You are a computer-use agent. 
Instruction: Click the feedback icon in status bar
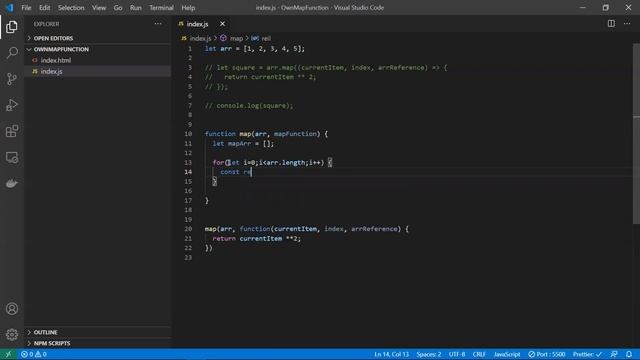[614, 354]
